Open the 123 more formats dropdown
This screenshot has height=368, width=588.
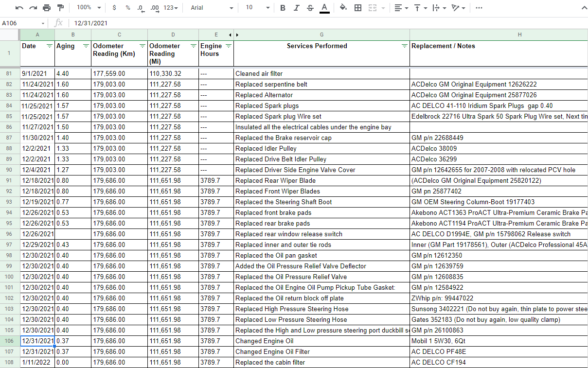pos(171,8)
